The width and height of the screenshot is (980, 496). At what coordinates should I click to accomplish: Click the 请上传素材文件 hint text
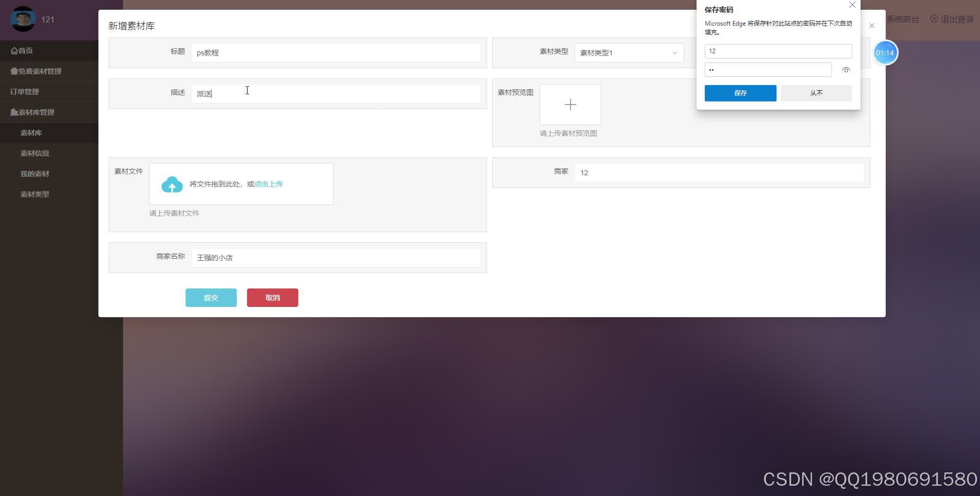click(174, 213)
